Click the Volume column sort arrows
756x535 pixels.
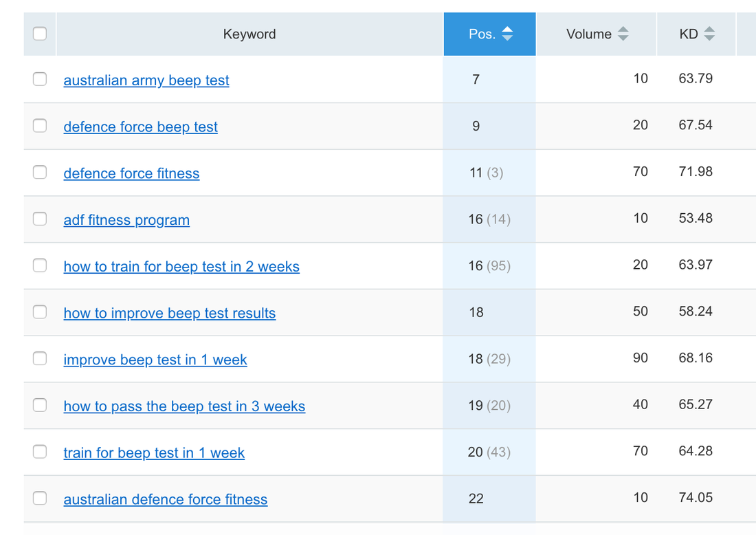(x=623, y=34)
